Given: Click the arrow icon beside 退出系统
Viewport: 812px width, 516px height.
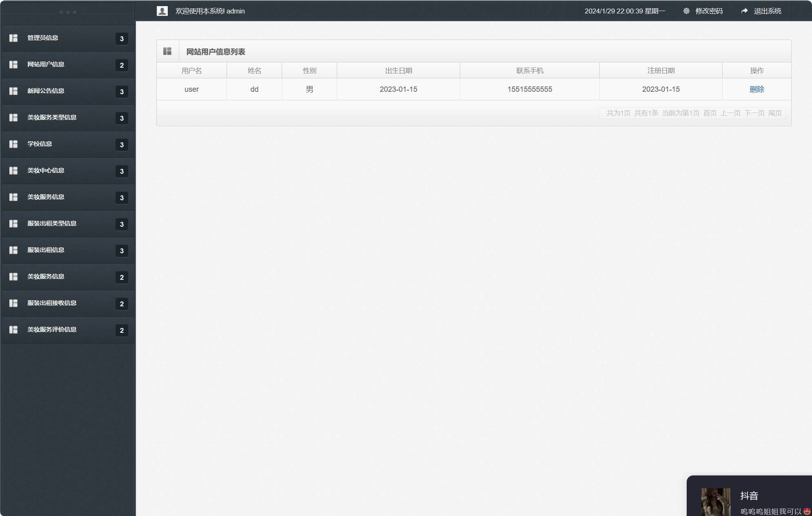Looking at the screenshot, I should 745,11.
